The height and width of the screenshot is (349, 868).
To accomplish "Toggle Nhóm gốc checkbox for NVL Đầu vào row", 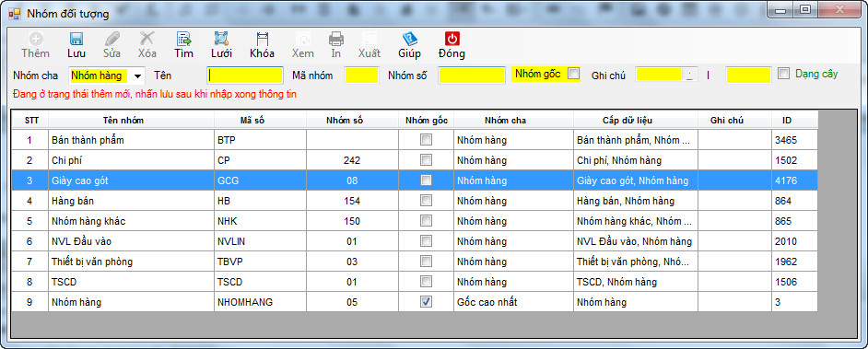I will coord(426,241).
